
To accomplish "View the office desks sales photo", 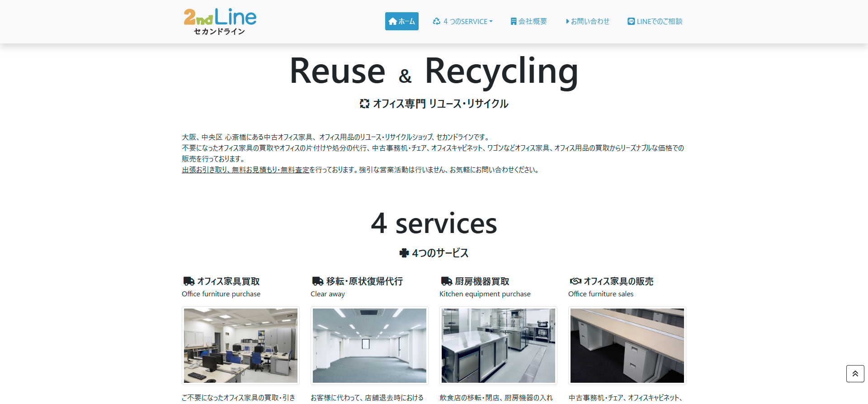I will tap(627, 346).
